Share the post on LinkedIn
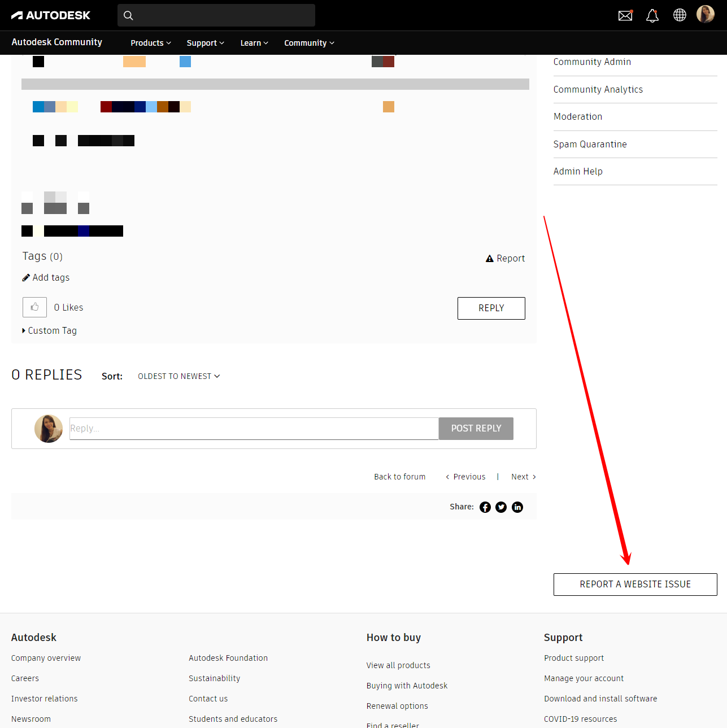This screenshot has height=728, width=727. coord(517,507)
